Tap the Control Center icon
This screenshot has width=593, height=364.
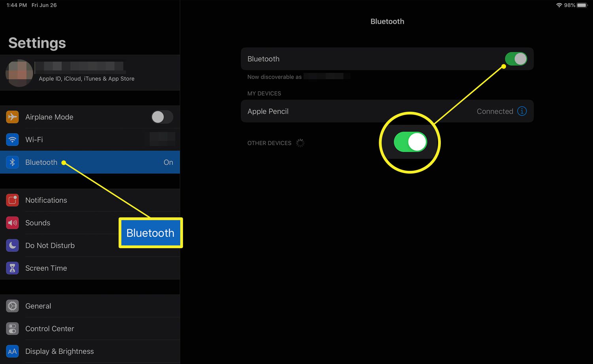[x=12, y=329]
